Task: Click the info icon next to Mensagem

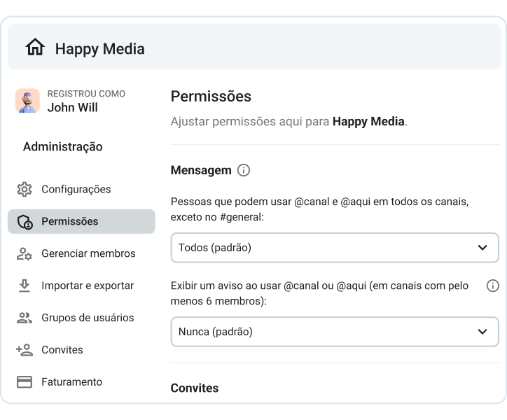Action: click(x=244, y=170)
